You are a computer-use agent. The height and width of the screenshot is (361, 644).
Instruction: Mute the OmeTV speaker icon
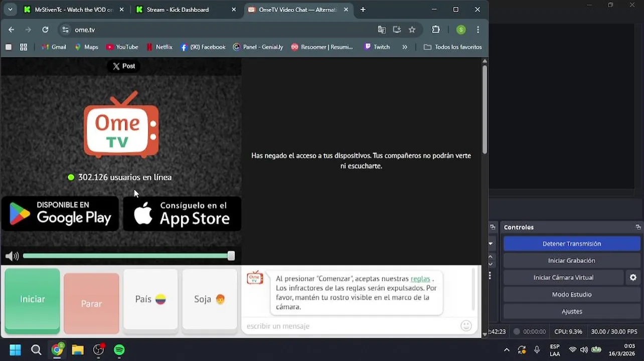coord(12,256)
